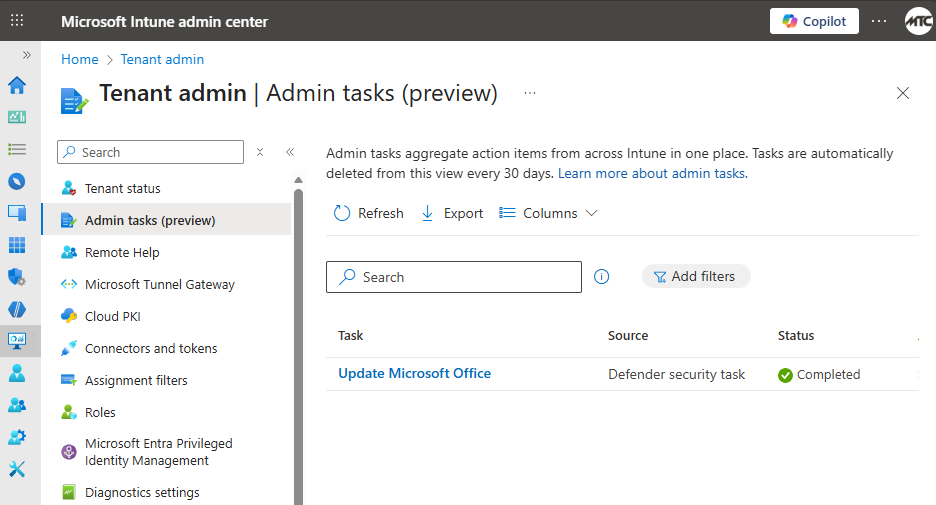Expand the left navigation rail

tap(26, 55)
